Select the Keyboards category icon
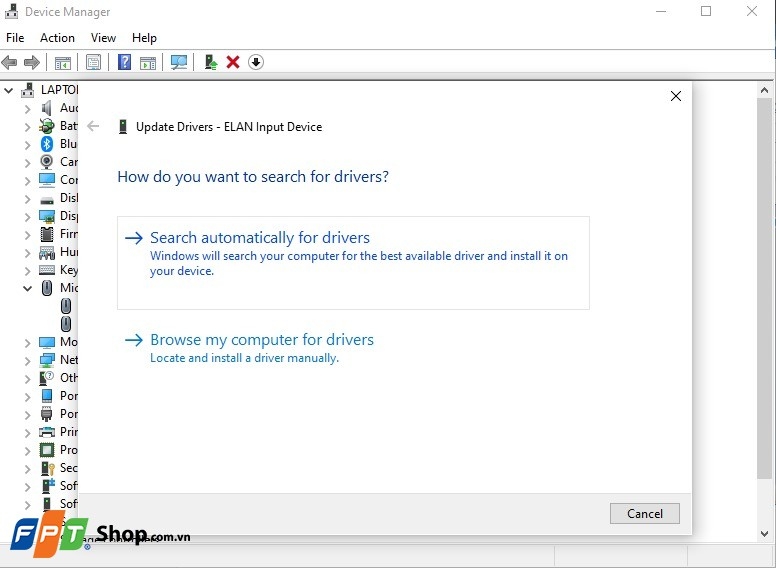776x568 pixels. [x=47, y=270]
